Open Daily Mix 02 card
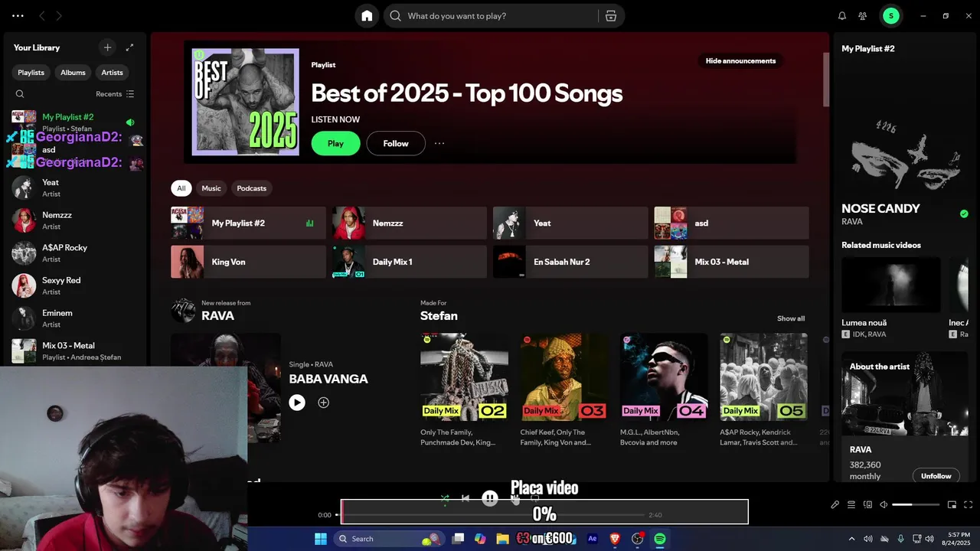This screenshot has height=551, width=980. pos(464,390)
